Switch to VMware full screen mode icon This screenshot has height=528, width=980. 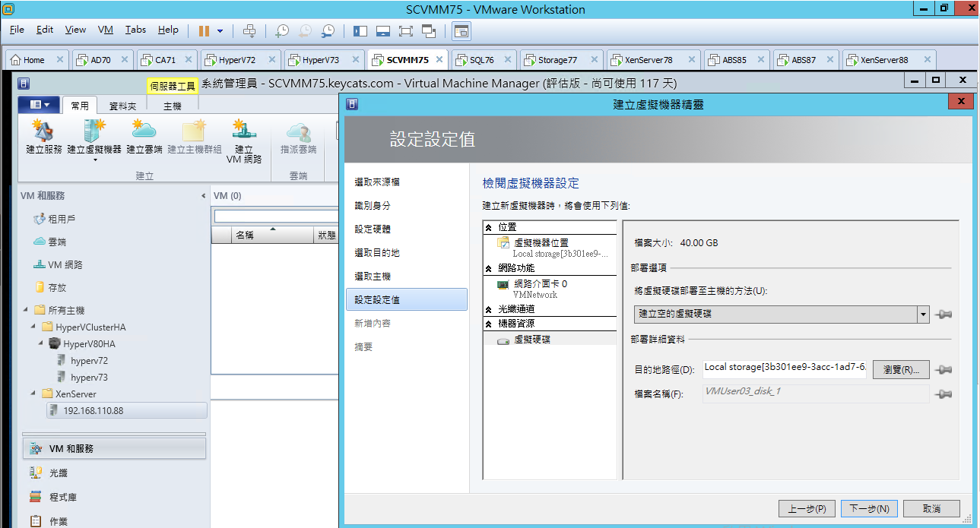tap(405, 30)
